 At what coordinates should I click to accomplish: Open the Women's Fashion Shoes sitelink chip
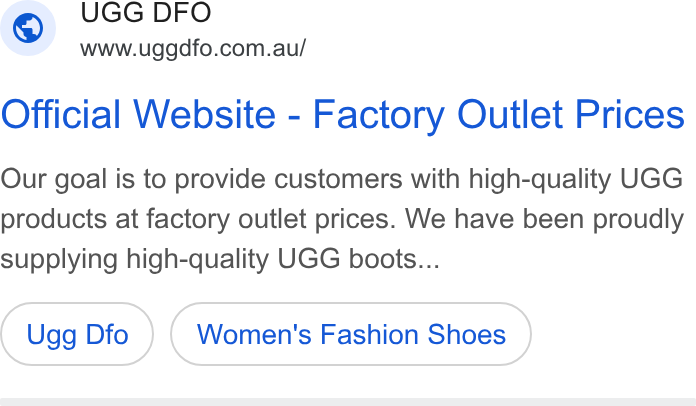tap(351, 334)
